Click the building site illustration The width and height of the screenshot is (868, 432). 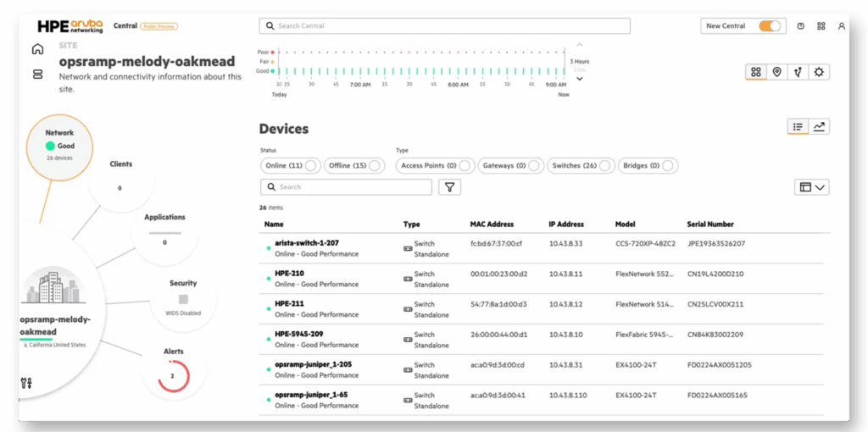(53, 286)
